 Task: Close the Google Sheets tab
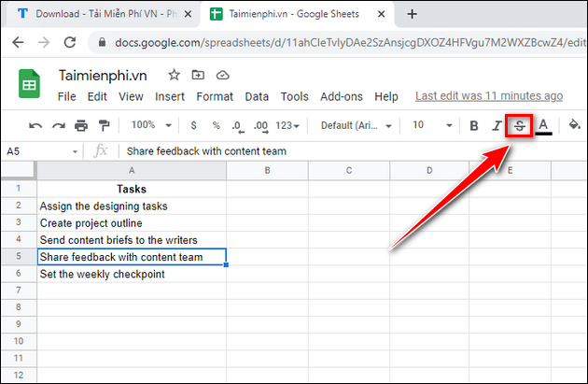381,14
